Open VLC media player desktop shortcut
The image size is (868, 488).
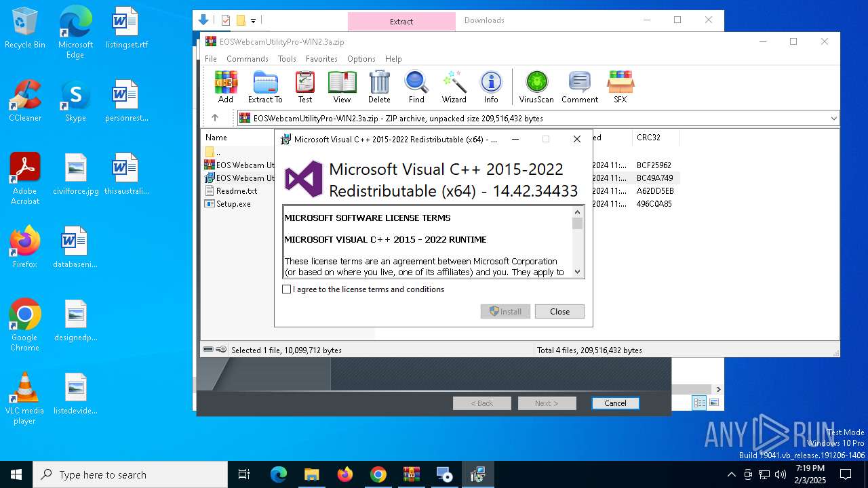pyautogui.click(x=25, y=398)
